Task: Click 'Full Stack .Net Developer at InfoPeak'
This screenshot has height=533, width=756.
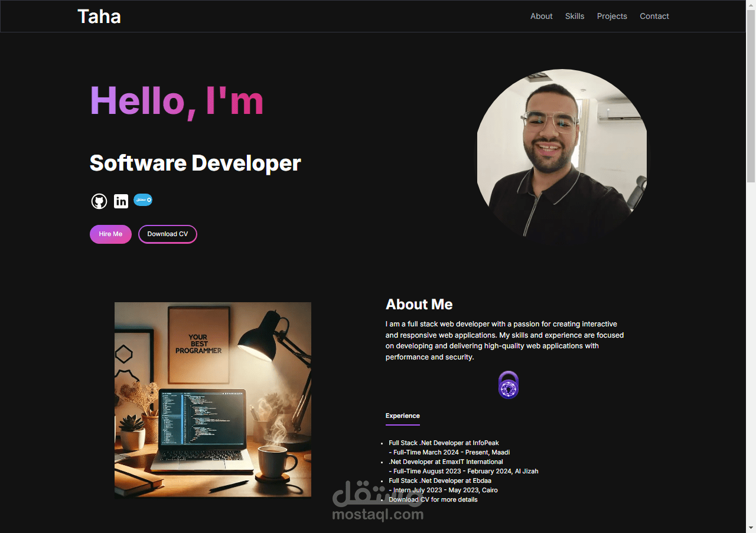Action: 444,443
